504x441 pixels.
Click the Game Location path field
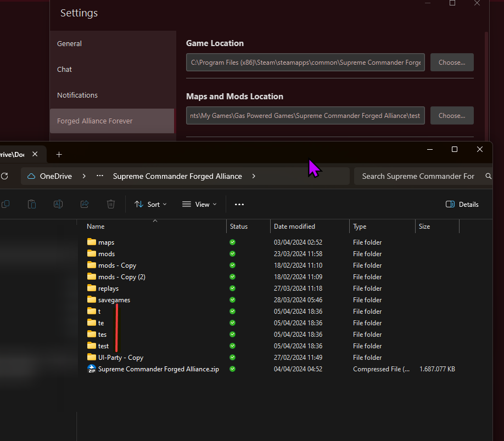(305, 63)
